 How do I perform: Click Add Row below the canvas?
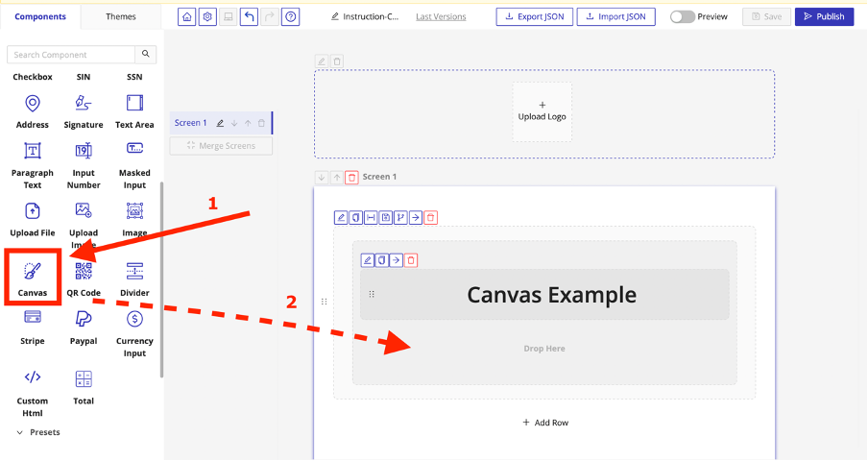544,423
